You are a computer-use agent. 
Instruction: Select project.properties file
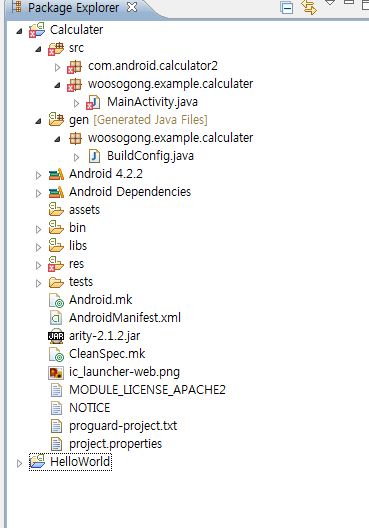pos(115,444)
